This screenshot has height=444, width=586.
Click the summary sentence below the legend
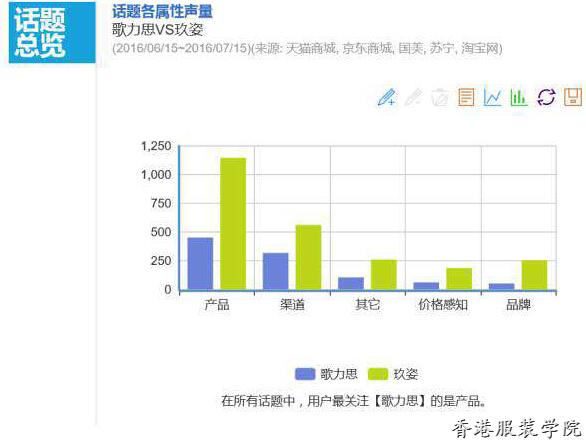(354, 401)
